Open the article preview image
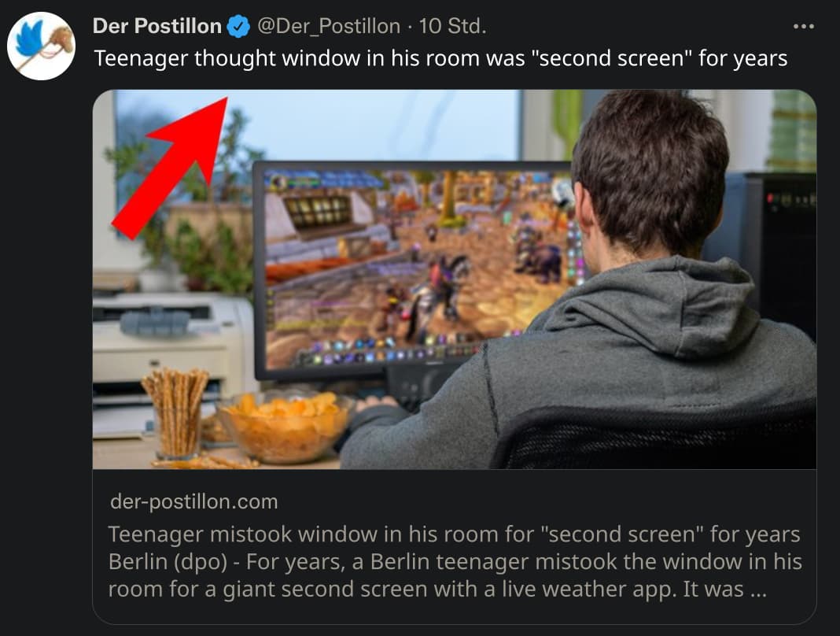The height and width of the screenshot is (636, 840). pyautogui.click(x=455, y=279)
